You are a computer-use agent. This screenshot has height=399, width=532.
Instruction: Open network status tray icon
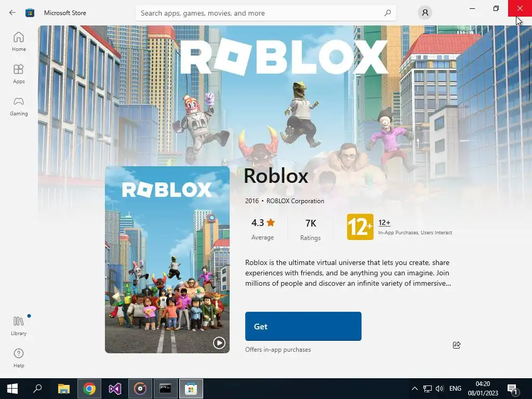tap(428, 389)
